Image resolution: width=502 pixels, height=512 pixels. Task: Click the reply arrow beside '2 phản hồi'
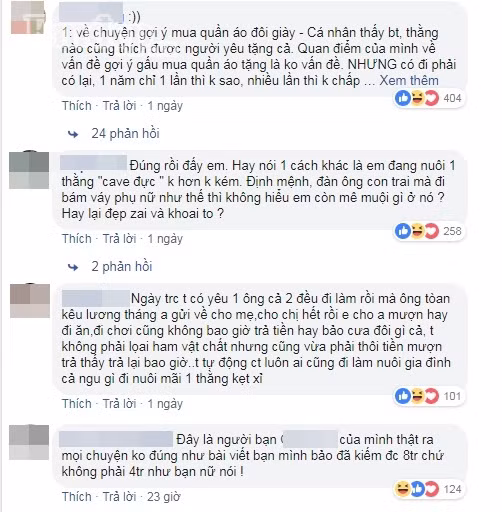coord(73,267)
